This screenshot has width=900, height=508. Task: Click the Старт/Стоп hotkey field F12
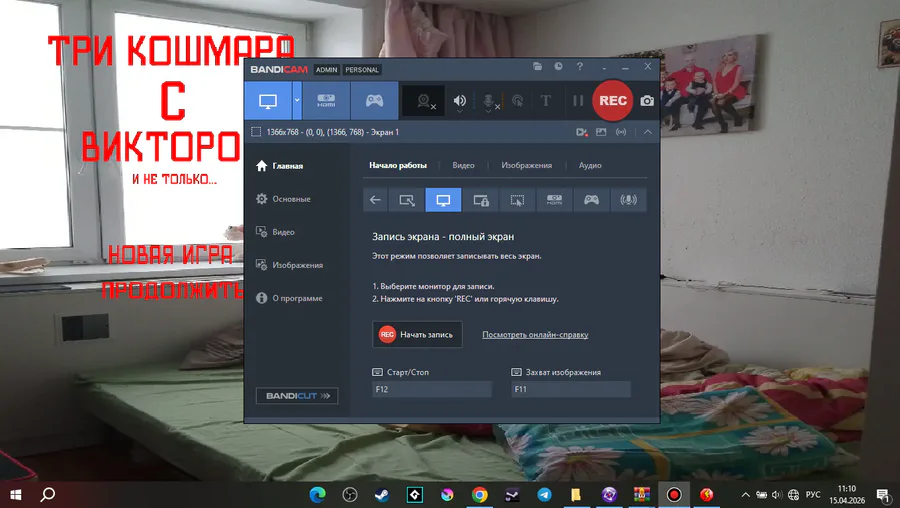click(432, 389)
